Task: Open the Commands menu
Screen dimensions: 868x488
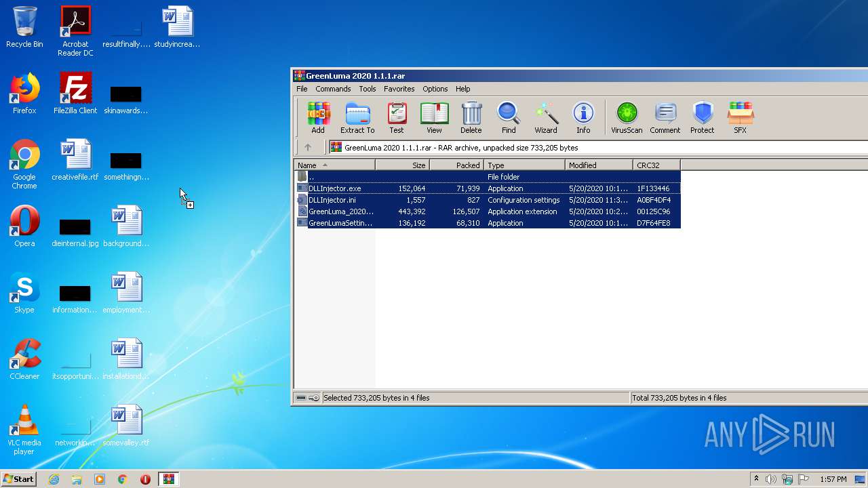Action: 333,89
